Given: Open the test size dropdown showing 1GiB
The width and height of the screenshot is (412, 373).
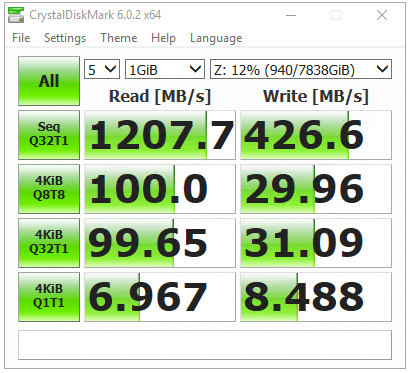Looking at the screenshot, I should pyautogui.click(x=165, y=69).
